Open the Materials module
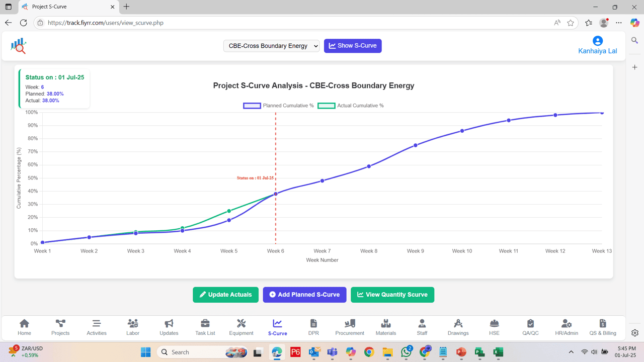This screenshot has height=362, width=644. click(x=385, y=327)
